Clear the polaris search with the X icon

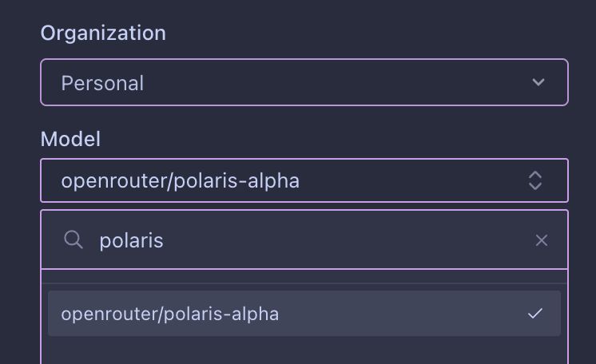coord(542,240)
